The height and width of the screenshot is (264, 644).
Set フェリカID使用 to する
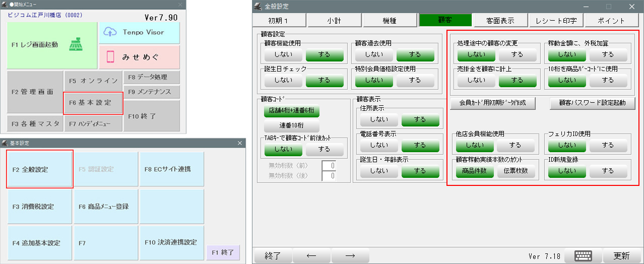tap(608, 145)
